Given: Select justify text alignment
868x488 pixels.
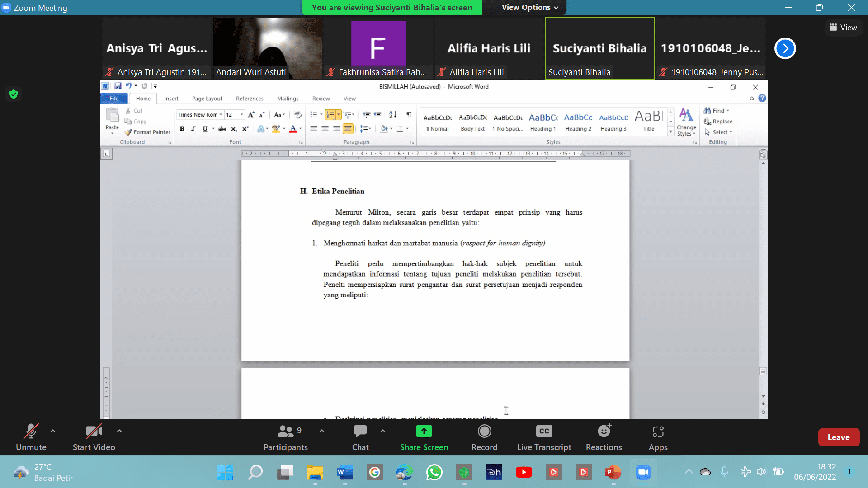Looking at the screenshot, I should [348, 129].
